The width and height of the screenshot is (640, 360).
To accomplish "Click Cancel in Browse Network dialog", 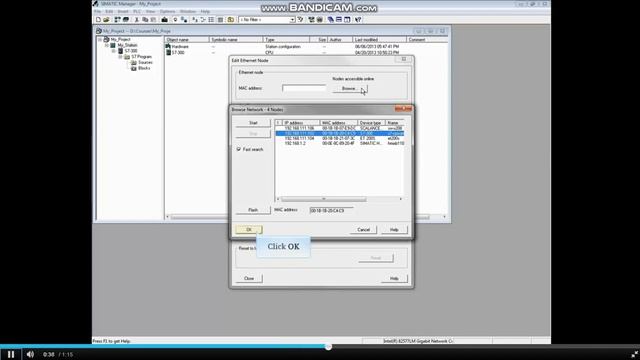I will 363,230.
